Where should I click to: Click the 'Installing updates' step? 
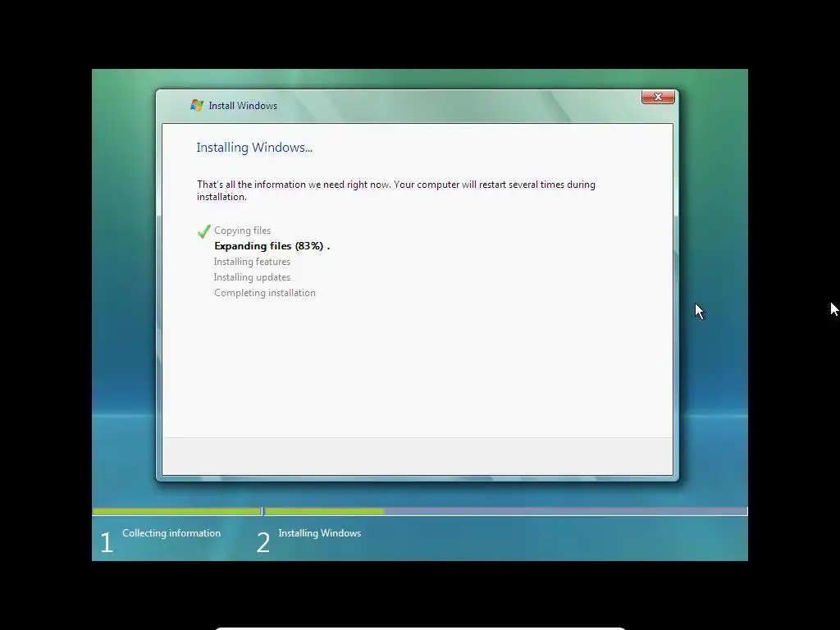[252, 277]
